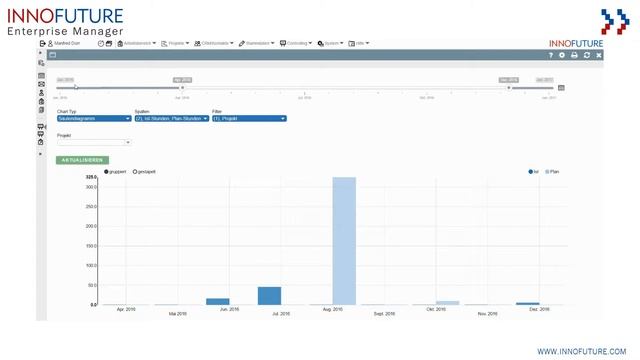Open the Chart Typ dropdown
The image size is (640, 360).
[94, 118]
